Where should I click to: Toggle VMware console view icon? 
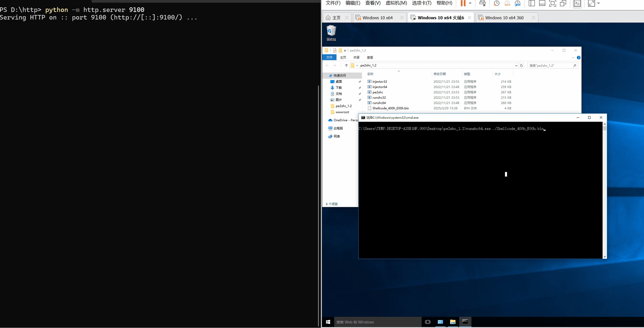click(577, 3)
